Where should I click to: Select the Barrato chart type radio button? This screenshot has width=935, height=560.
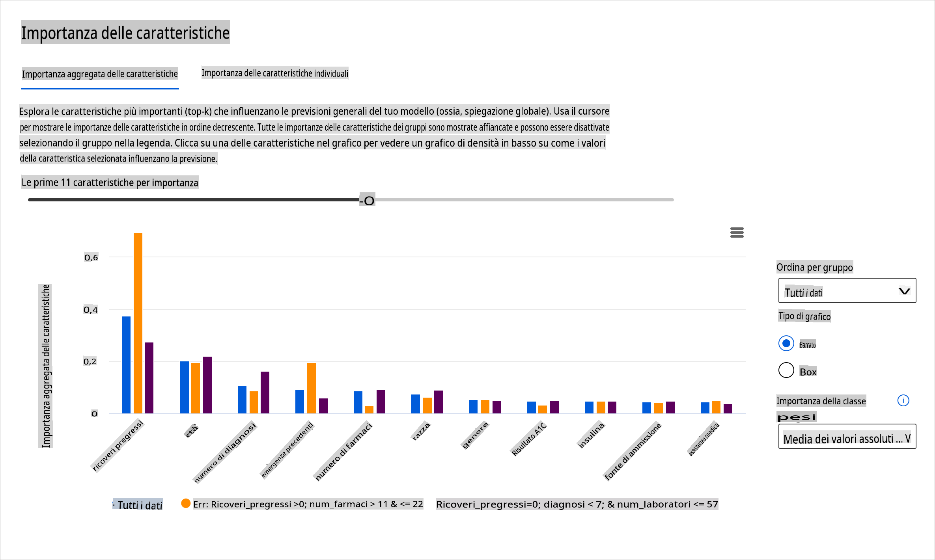786,343
